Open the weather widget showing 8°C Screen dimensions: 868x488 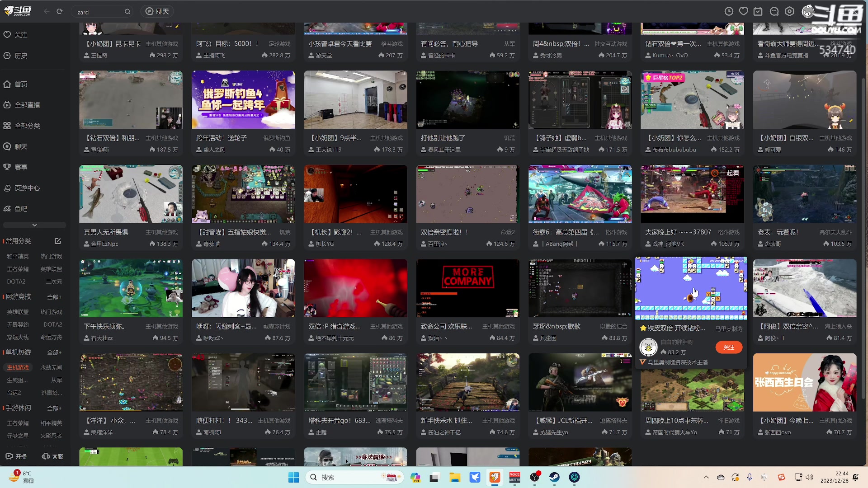point(22,477)
